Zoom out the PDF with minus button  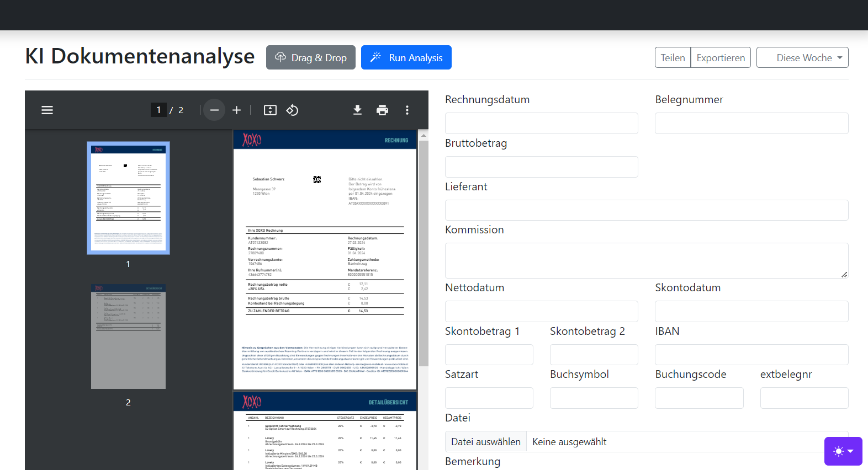click(x=214, y=110)
